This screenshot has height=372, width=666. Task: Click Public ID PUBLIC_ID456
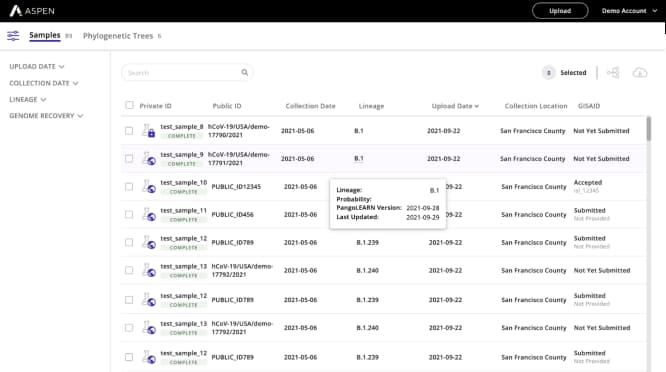232,214
